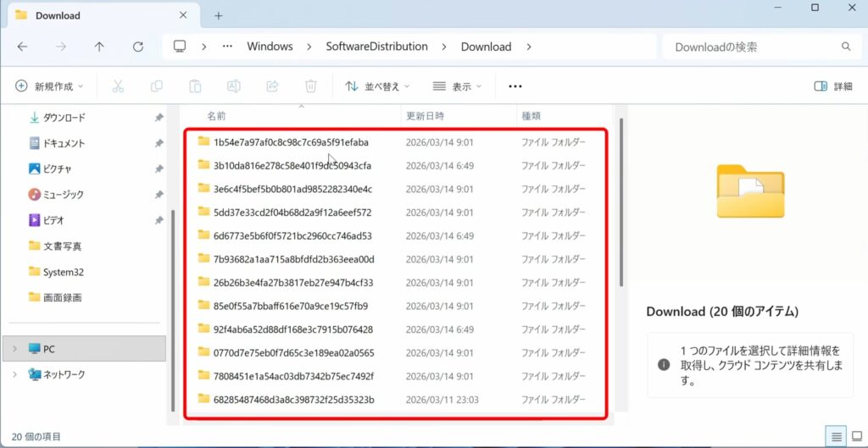
Task: Refresh the current folder view
Action: click(138, 47)
